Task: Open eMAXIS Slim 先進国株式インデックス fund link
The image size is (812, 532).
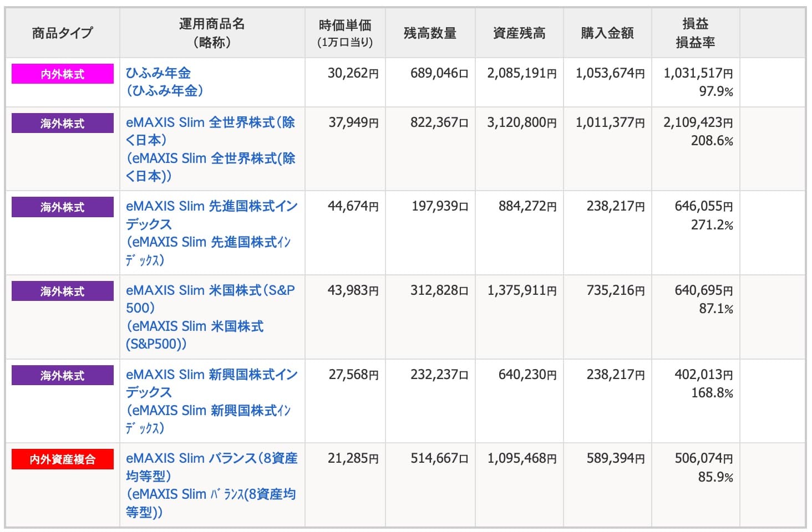Action: 212,233
